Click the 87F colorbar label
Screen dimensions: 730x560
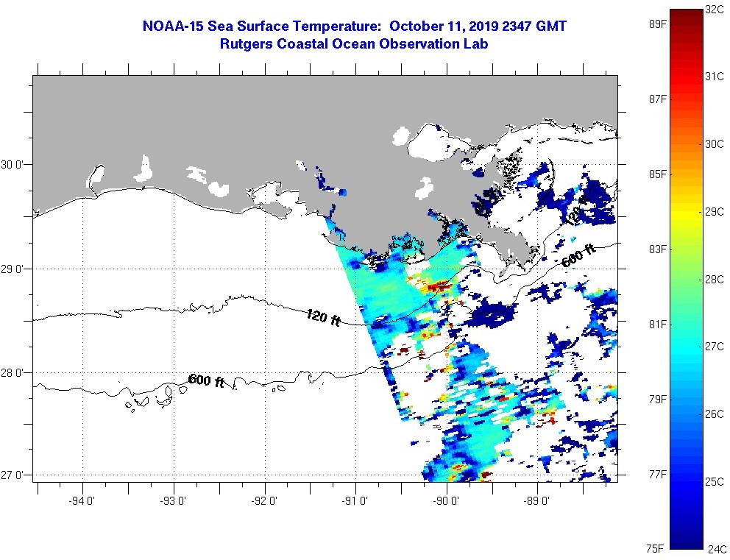tap(658, 99)
